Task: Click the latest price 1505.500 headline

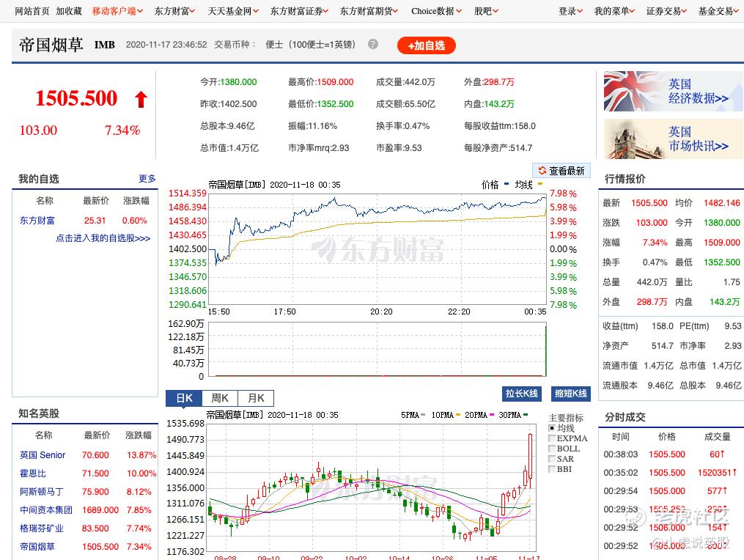Action: point(76,98)
